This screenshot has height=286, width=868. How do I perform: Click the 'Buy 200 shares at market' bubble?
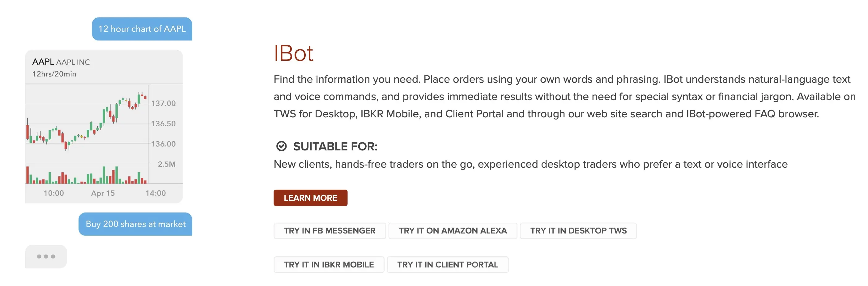click(135, 224)
